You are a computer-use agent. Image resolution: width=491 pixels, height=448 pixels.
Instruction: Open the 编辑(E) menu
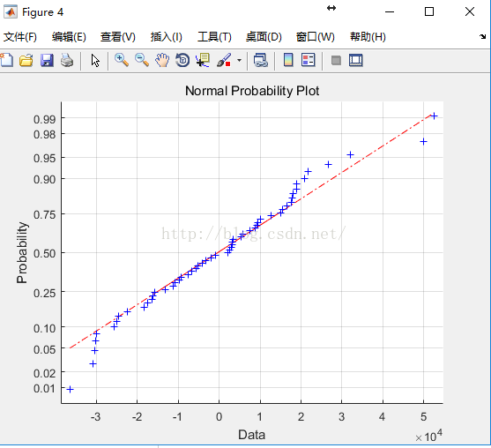[x=69, y=37]
